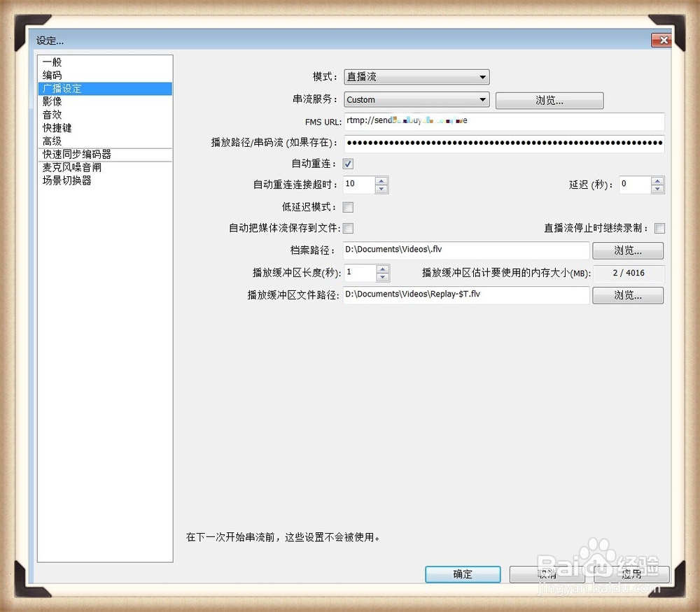The width and height of the screenshot is (700, 612).
Task: Focus the FMS URL input field
Action: (x=504, y=121)
